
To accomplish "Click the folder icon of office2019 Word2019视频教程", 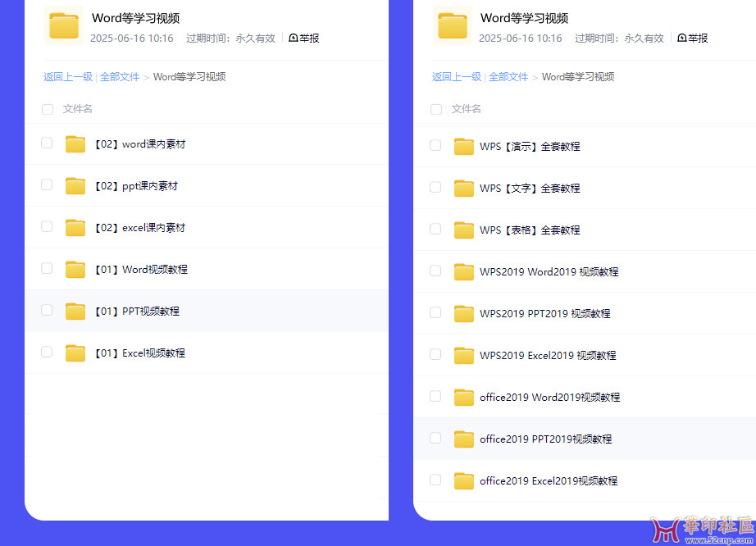I will click(464, 398).
